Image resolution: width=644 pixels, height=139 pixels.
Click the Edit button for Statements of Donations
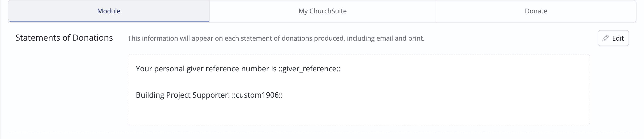tap(613, 38)
